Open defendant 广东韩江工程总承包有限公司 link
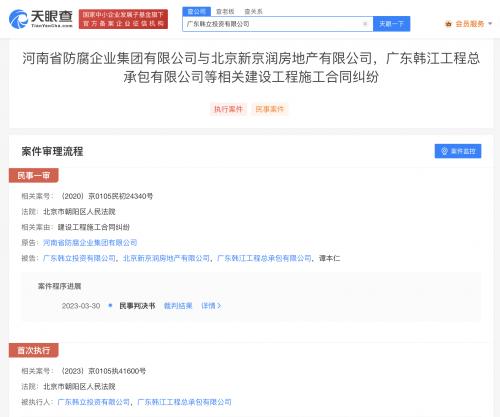 [x=264, y=258]
